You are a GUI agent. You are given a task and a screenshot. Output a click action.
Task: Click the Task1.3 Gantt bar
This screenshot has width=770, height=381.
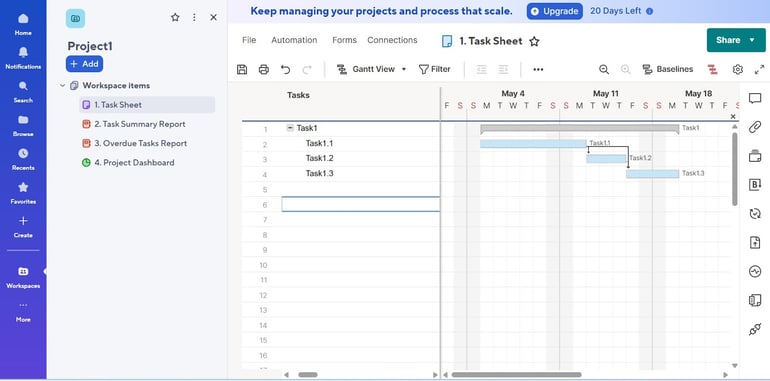click(652, 174)
